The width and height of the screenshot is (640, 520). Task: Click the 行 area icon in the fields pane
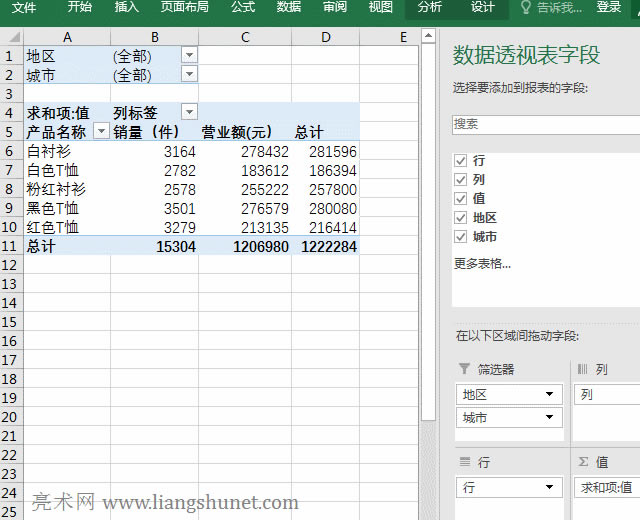(x=463, y=461)
